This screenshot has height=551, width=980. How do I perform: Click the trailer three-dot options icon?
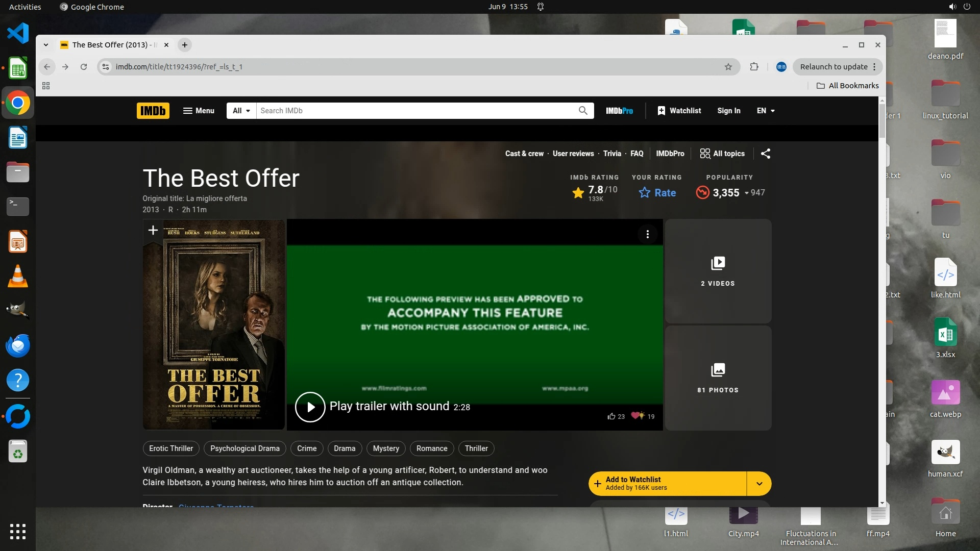(x=647, y=234)
